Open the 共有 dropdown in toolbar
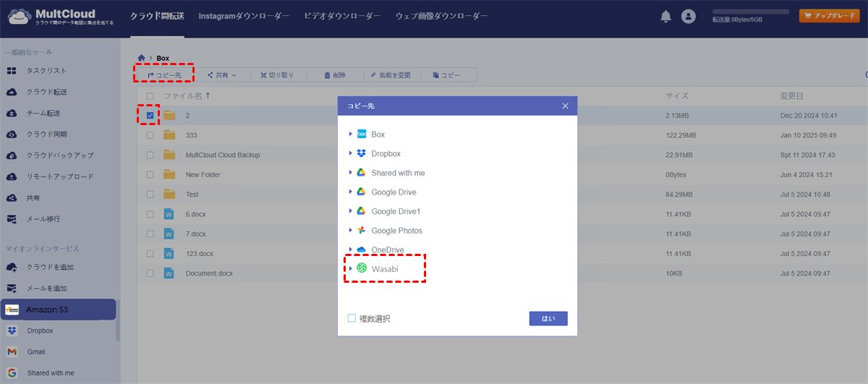Viewport: 868px width, 384px height. 221,74
